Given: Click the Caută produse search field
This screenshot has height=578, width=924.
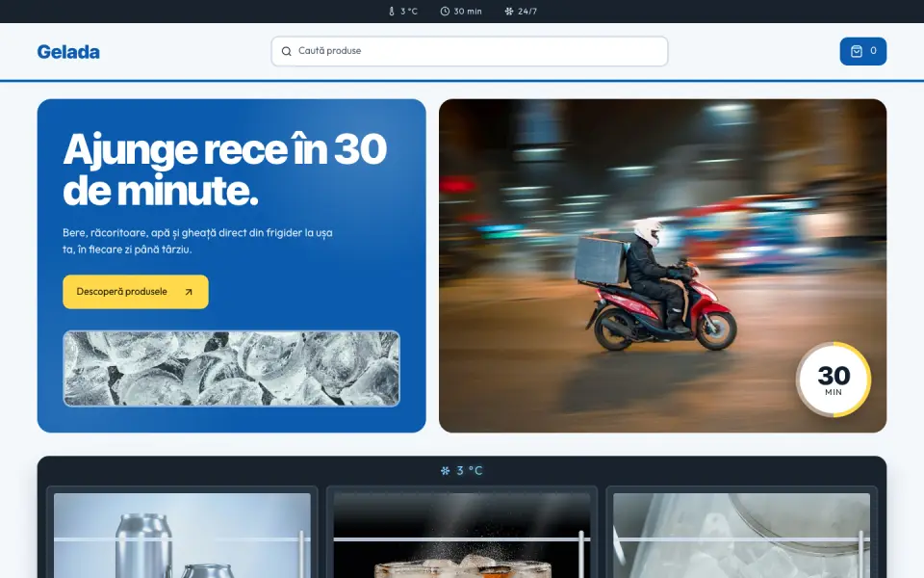Looking at the screenshot, I should (470, 51).
